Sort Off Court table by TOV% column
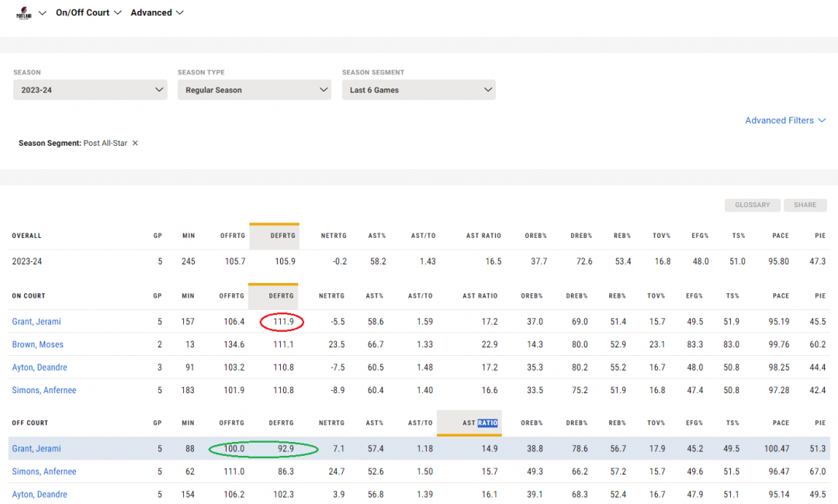The image size is (838, 504). click(x=656, y=423)
